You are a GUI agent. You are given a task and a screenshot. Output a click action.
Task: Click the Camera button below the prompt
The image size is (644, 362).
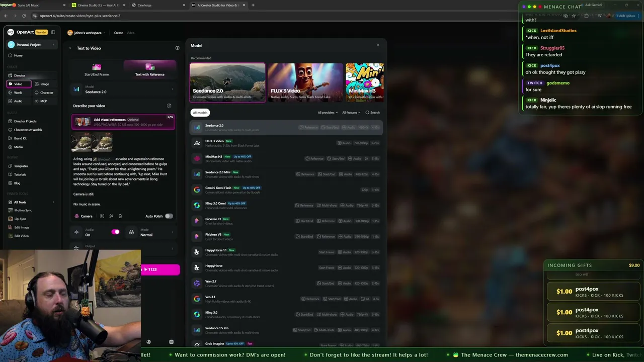[84, 216]
